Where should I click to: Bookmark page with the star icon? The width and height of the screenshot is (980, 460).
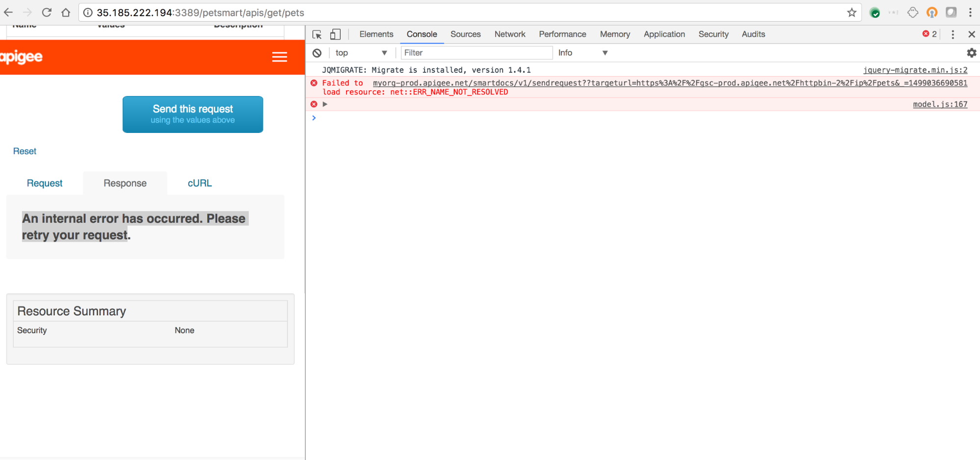[852, 13]
